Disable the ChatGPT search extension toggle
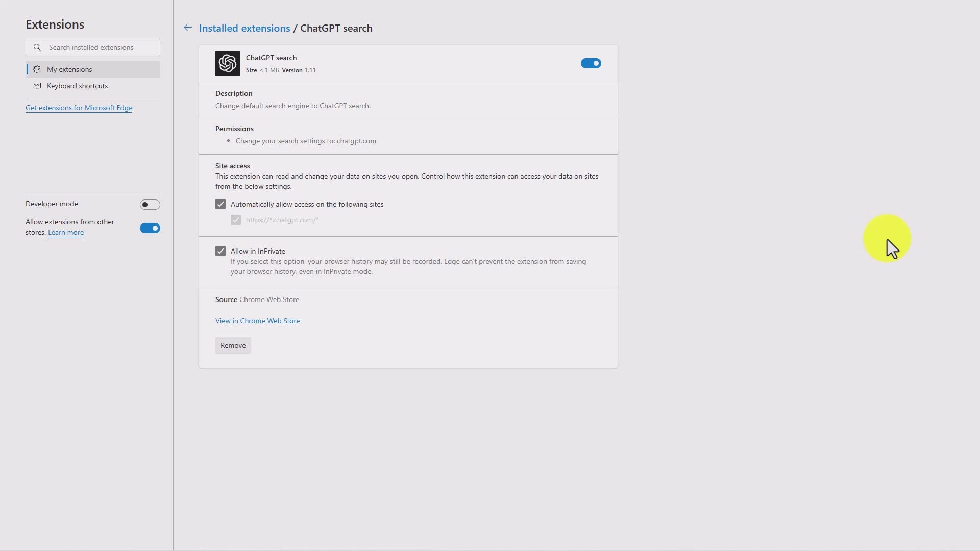 (591, 63)
